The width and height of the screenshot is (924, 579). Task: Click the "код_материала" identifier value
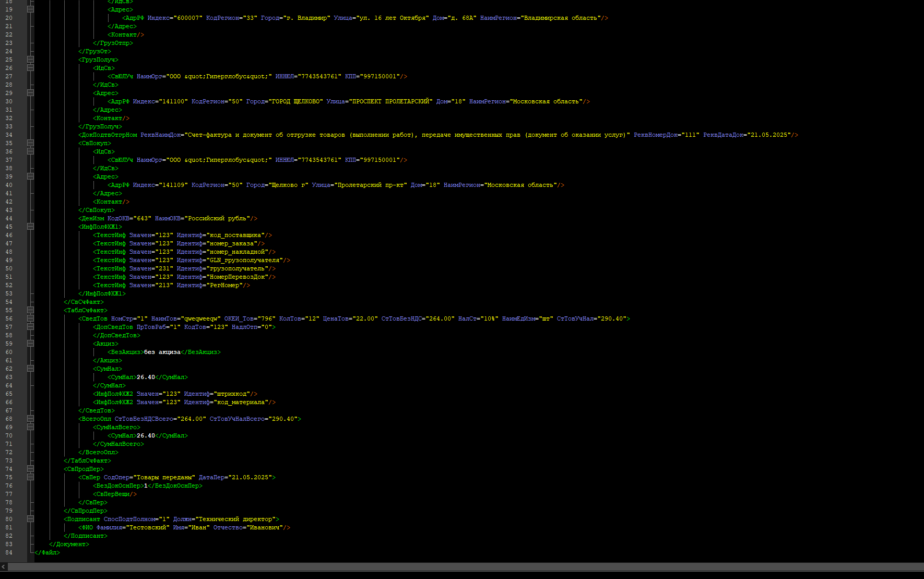coord(241,402)
